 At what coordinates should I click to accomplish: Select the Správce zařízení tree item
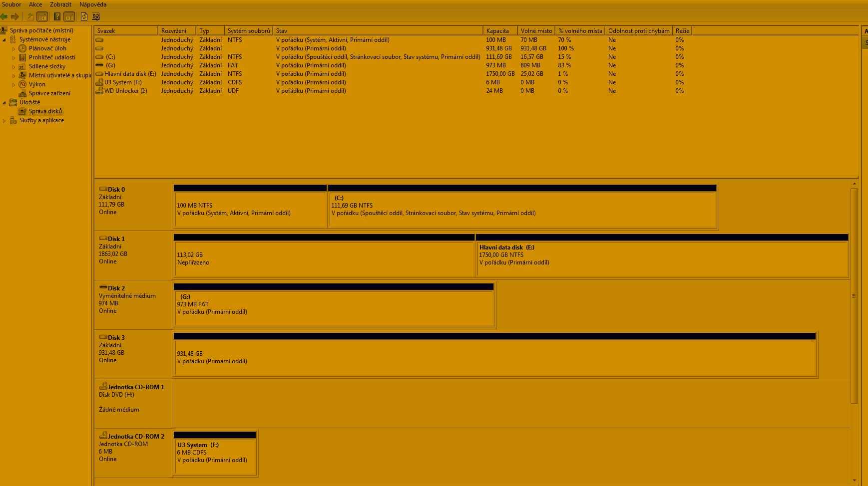tap(49, 93)
